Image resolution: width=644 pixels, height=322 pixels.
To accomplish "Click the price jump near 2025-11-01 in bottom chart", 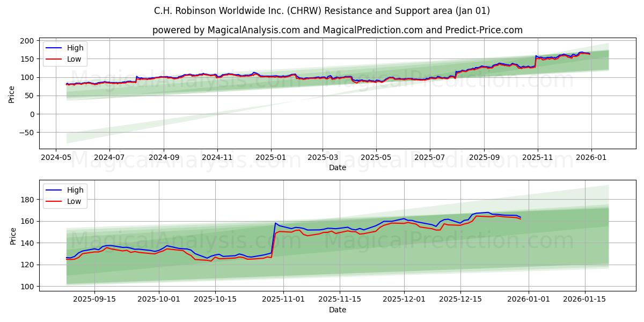I will [x=273, y=239].
